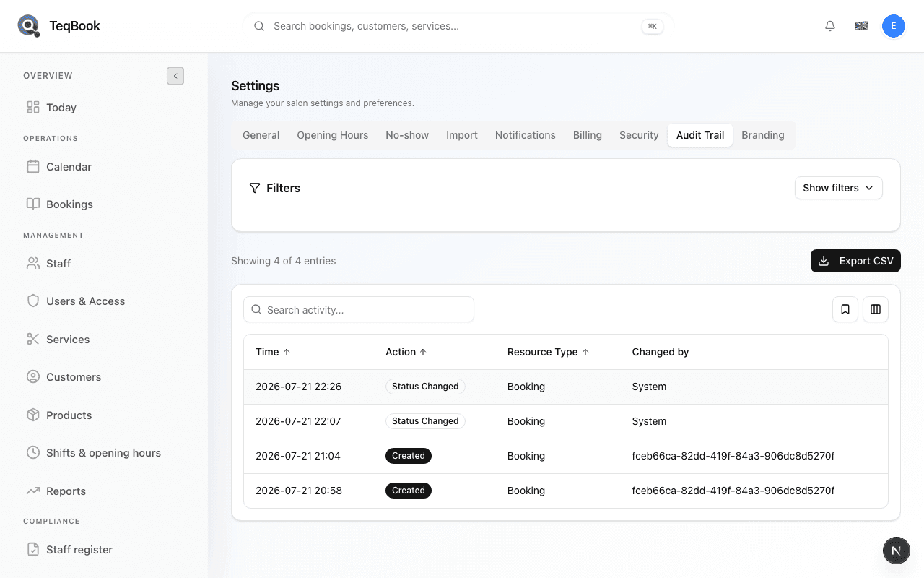The height and width of the screenshot is (578, 924).
Task: Click the Shifts clock icon
Action: [33, 452]
